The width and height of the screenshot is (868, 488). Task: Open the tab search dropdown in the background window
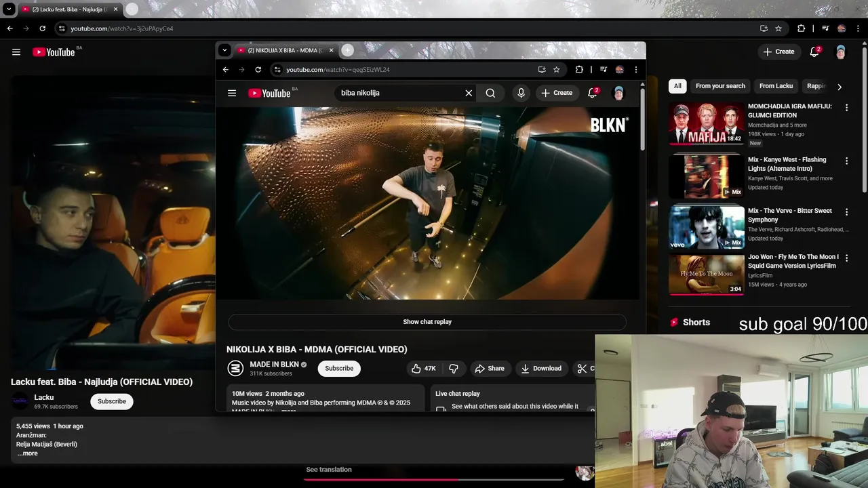(9, 9)
